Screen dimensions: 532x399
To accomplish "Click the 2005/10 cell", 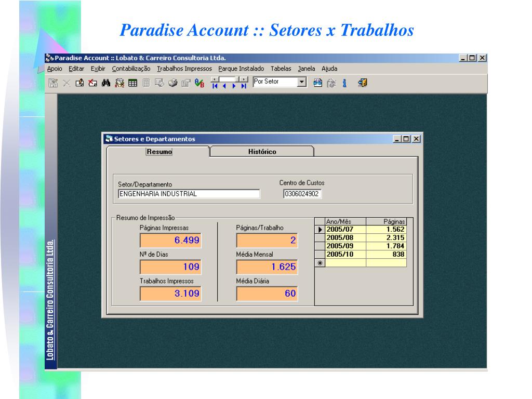I will coord(345,255).
